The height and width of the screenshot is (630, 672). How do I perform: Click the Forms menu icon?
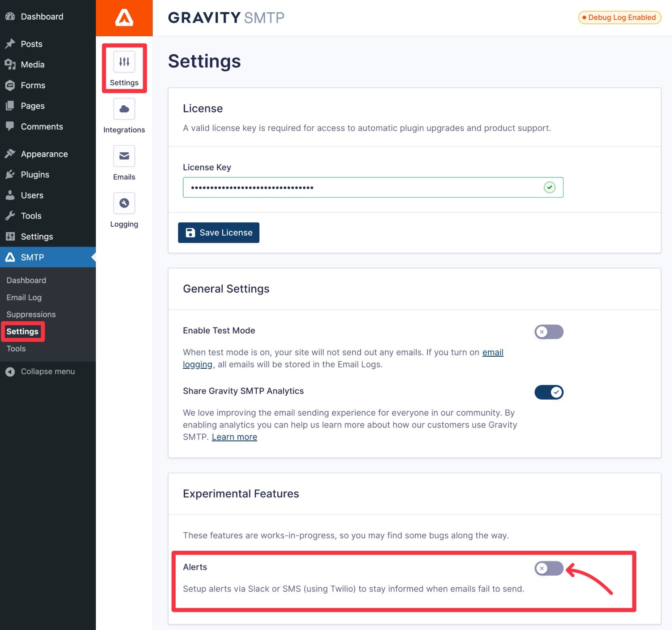coord(10,85)
